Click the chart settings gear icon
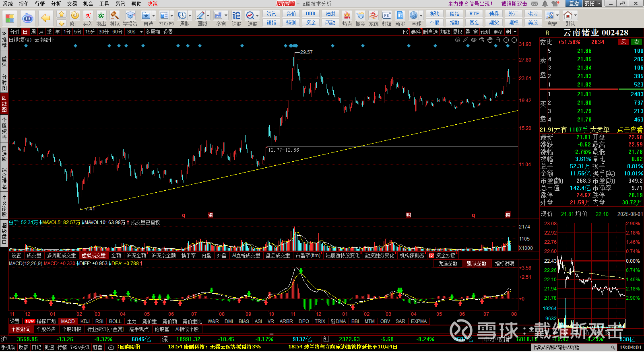644x352 pixels. tap(458, 40)
